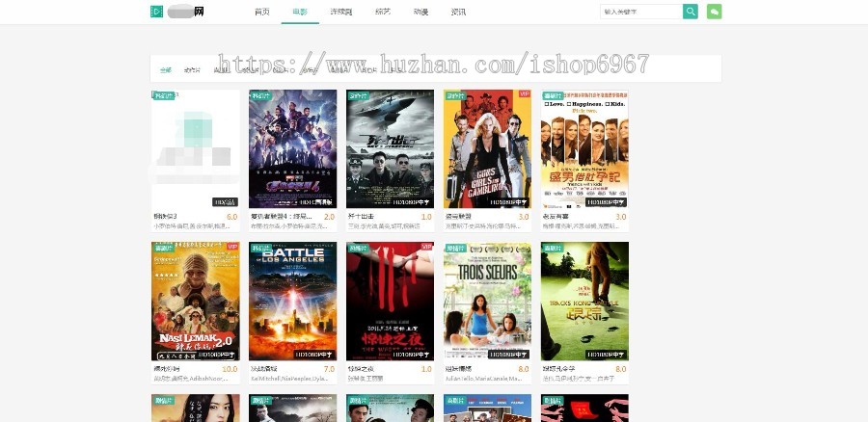868x422 pixels.
Task: Click the 惊魂之夜 title text
Action: tap(361, 369)
